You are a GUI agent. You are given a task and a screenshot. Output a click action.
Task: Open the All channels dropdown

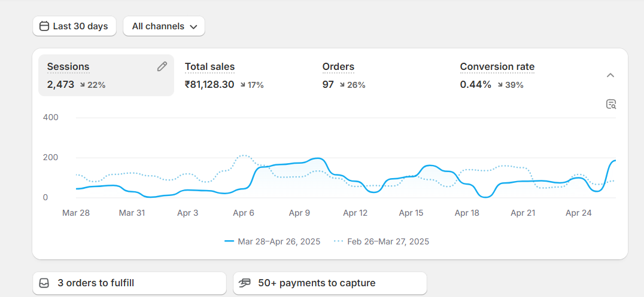click(x=164, y=26)
